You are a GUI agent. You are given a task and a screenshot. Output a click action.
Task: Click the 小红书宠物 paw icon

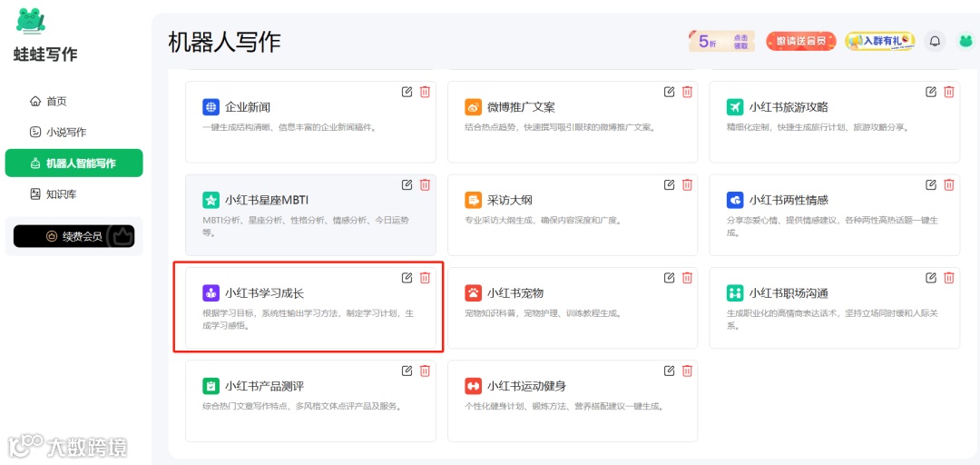pyautogui.click(x=473, y=292)
